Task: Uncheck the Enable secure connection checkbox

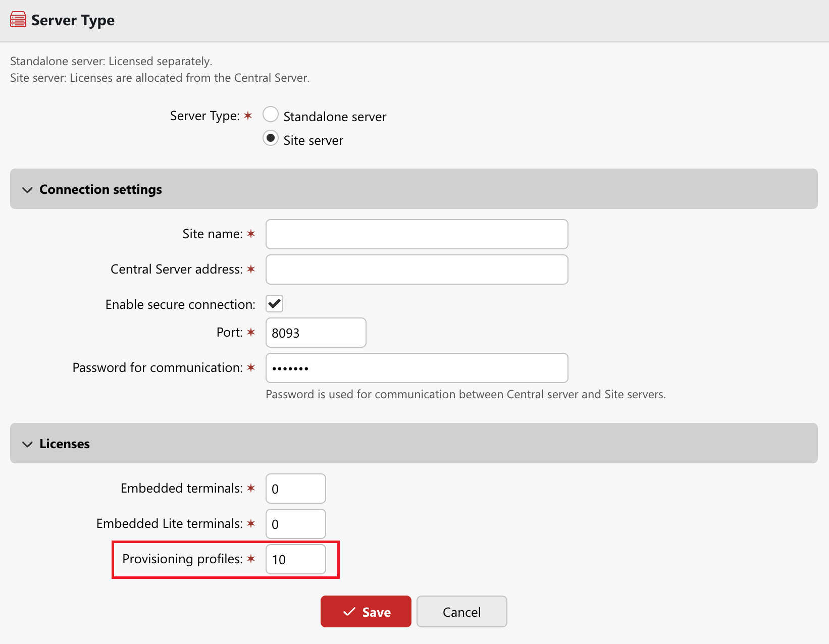Action: click(275, 304)
